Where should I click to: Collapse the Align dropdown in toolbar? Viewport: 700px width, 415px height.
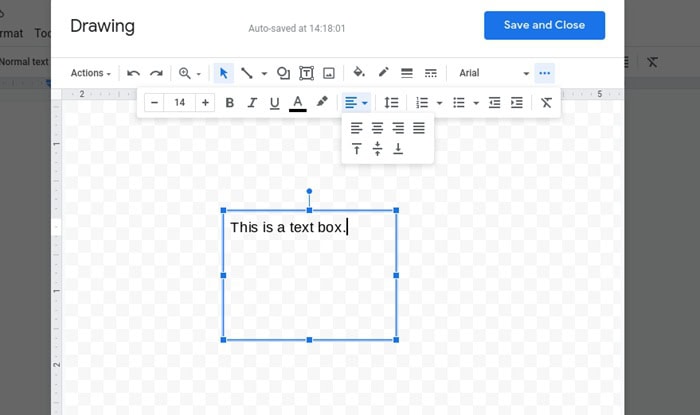point(356,103)
